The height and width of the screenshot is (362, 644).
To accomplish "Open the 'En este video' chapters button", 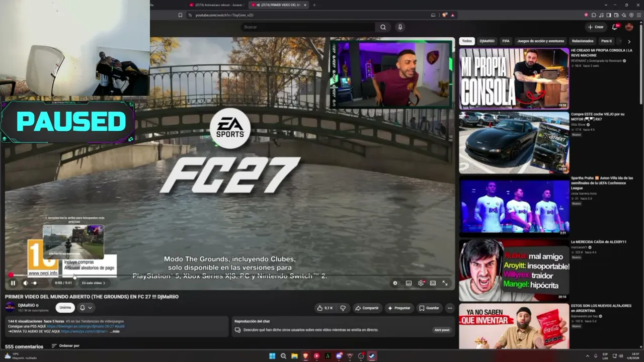I will (94, 283).
